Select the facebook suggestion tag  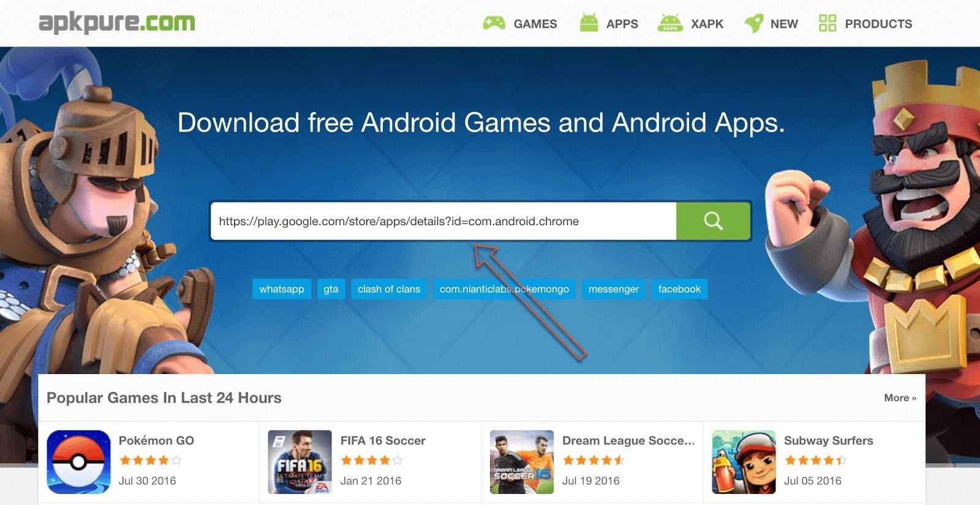[679, 289]
